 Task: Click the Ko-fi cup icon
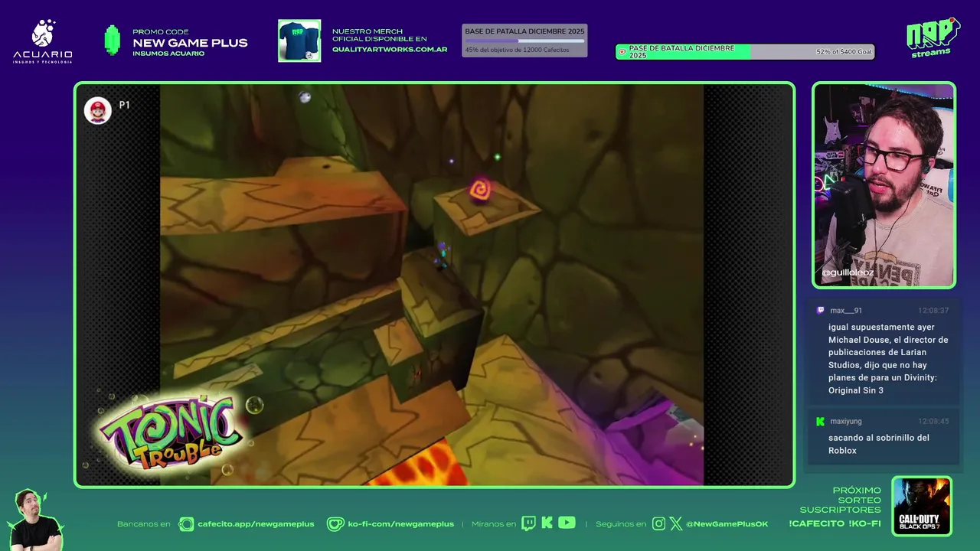click(x=335, y=524)
